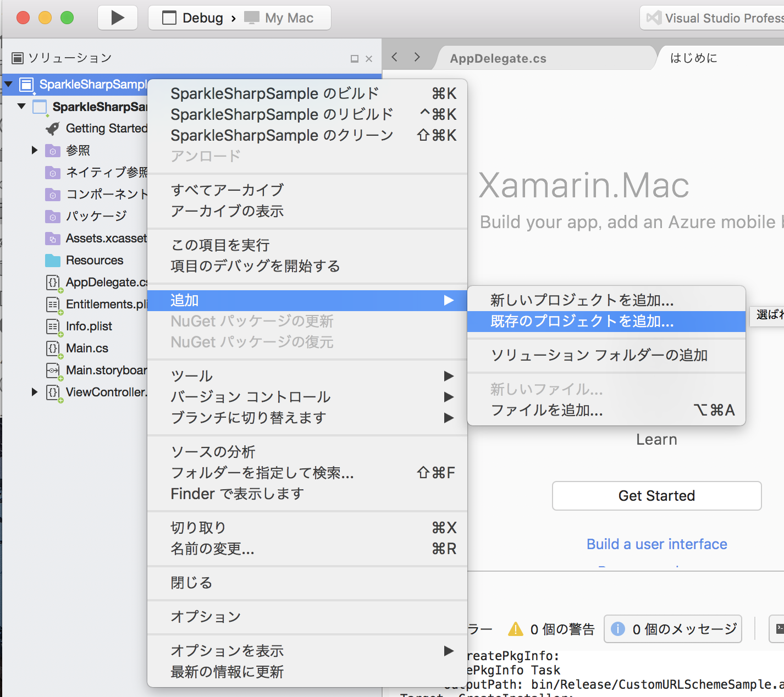Open the オプションを表示 submenu
Screen dimensions: 784x697
tap(307, 651)
